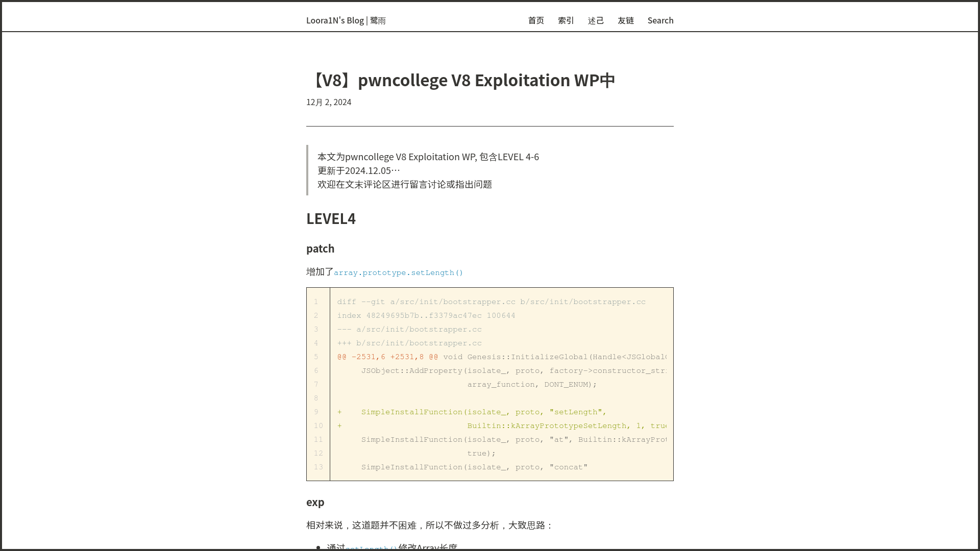980x551 pixels.
Task: Click the quote line 更新于2024.12.05
Action: click(x=359, y=170)
